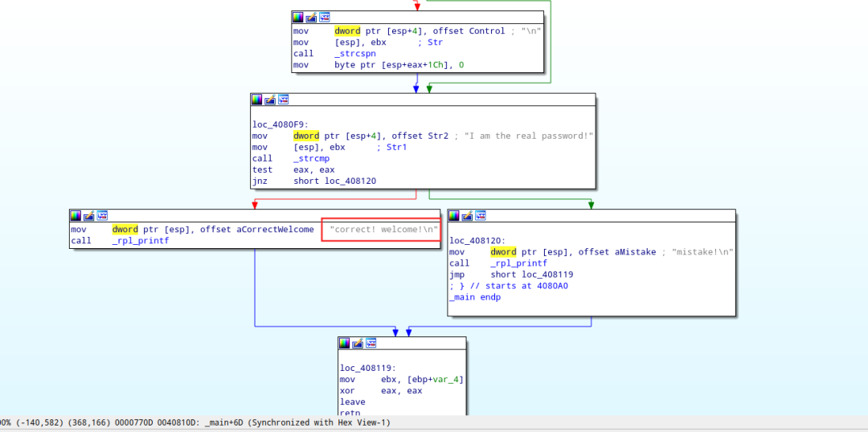
Task: Click pencil edit icon on loc_4080F9 block
Action: pos(269,100)
